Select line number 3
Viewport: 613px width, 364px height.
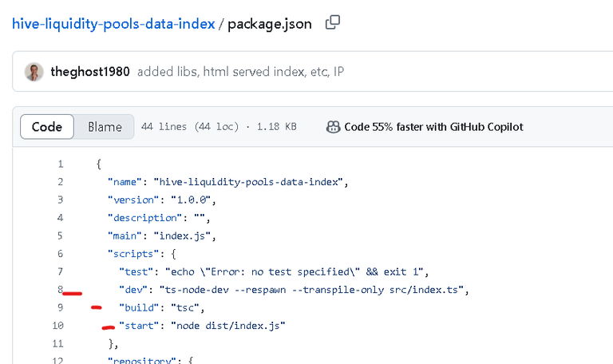click(60, 200)
